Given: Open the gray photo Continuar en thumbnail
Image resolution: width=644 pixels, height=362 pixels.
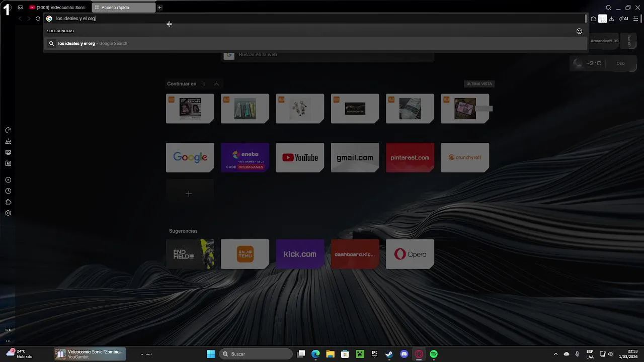Looking at the screenshot, I should (x=410, y=109).
